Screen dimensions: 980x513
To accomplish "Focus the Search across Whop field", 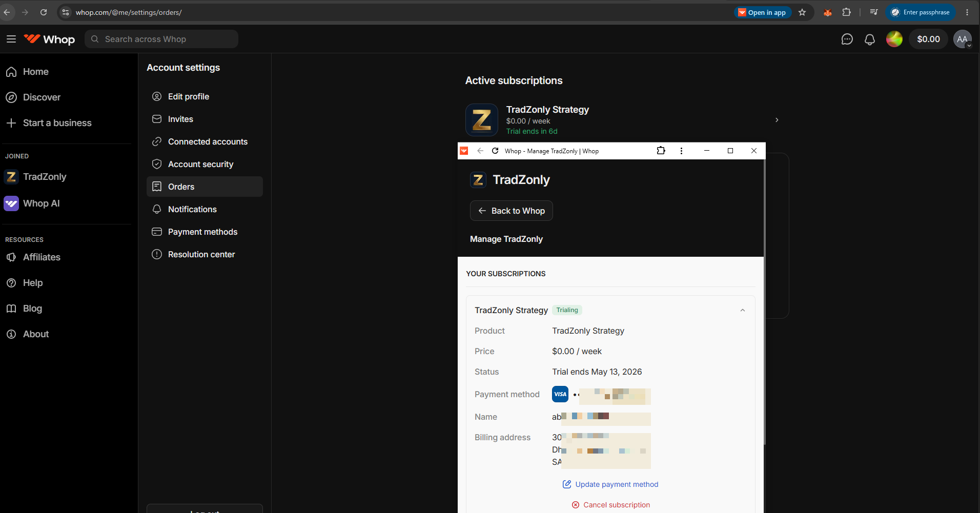I will click(161, 39).
